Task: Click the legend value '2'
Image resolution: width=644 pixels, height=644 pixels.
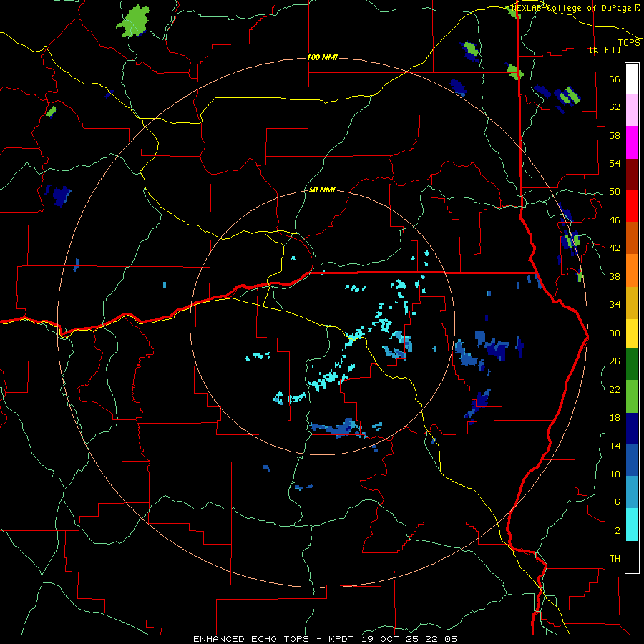Action: coord(617,531)
